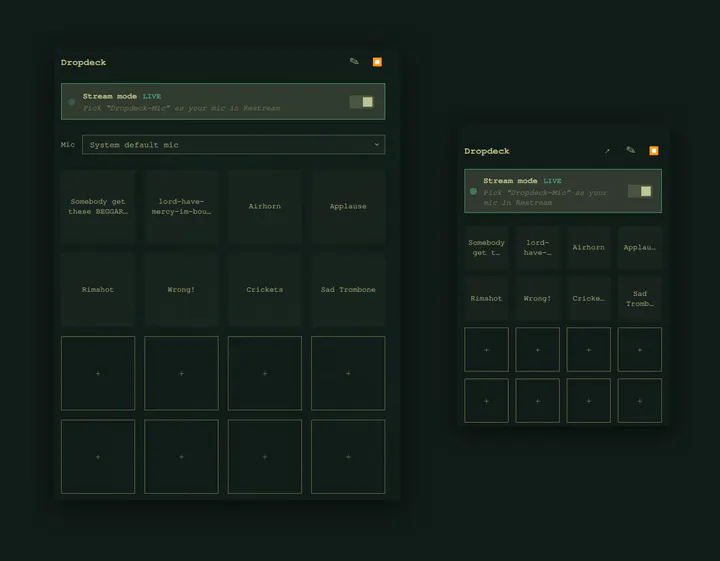Click the 'Dropdeck' title in the large panel

click(83, 62)
